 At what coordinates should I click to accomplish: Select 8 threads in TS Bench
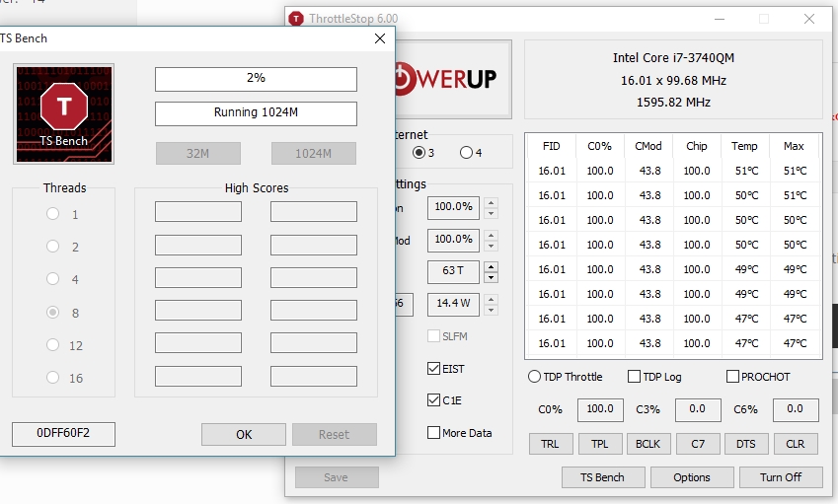click(x=52, y=313)
